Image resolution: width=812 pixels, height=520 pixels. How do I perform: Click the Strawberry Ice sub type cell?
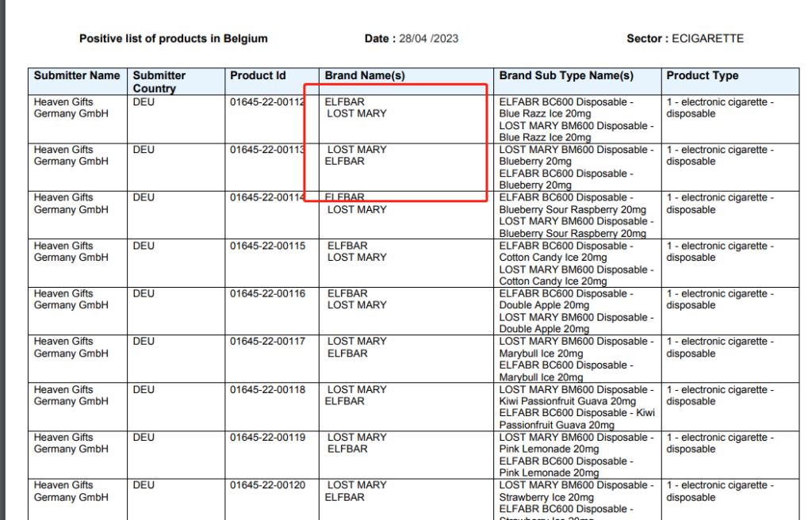[x=576, y=500]
